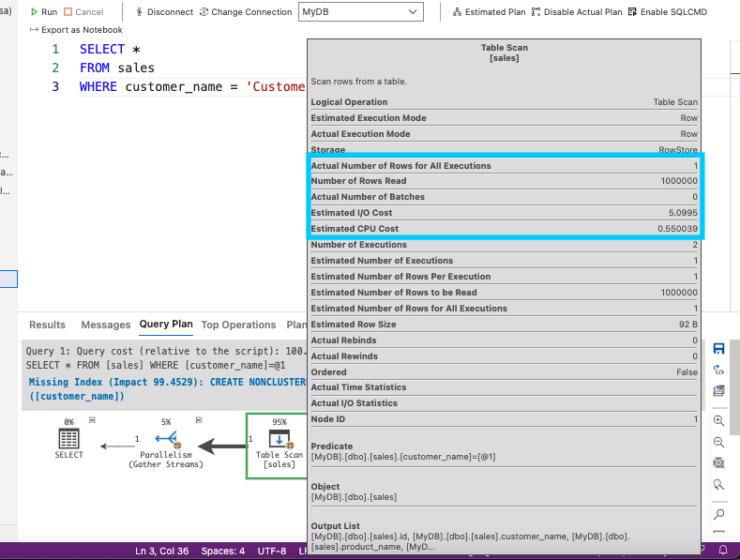
Task: Click the Estimated Row Size row
Action: [x=504, y=325]
